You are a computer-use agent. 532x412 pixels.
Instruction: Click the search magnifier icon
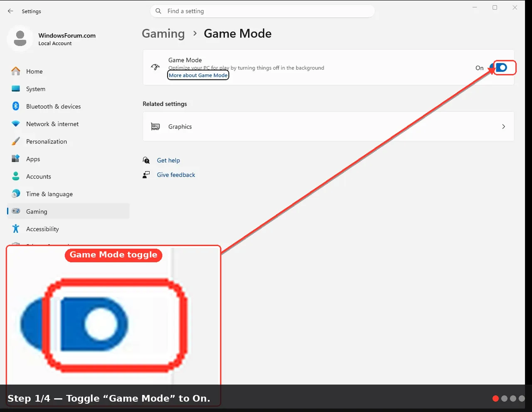158,11
